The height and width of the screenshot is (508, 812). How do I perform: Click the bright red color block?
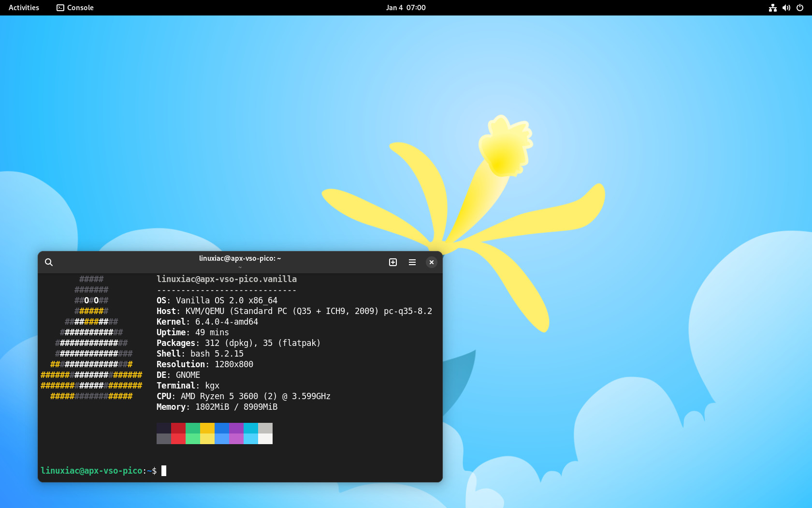tap(178, 439)
